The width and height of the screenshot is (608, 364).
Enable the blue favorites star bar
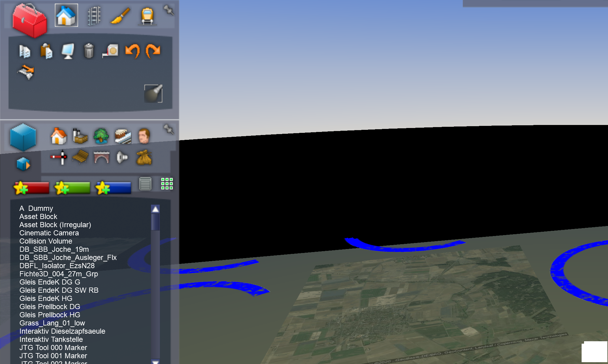point(113,188)
